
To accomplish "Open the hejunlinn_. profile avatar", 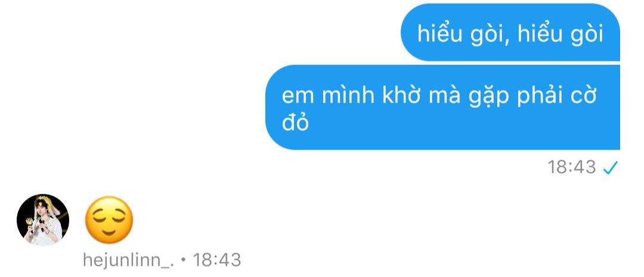I will (43, 220).
